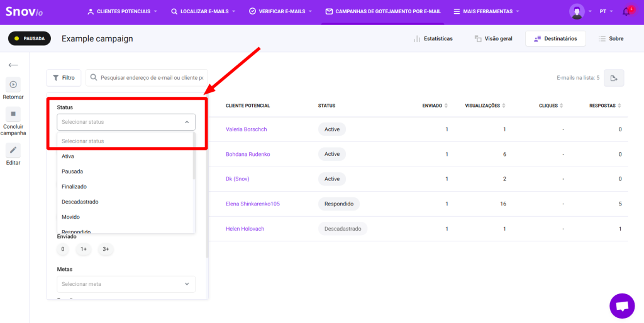Click the Respondido status badge
The height and width of the screenshot is (323, 644).
[x=339, y=204]
